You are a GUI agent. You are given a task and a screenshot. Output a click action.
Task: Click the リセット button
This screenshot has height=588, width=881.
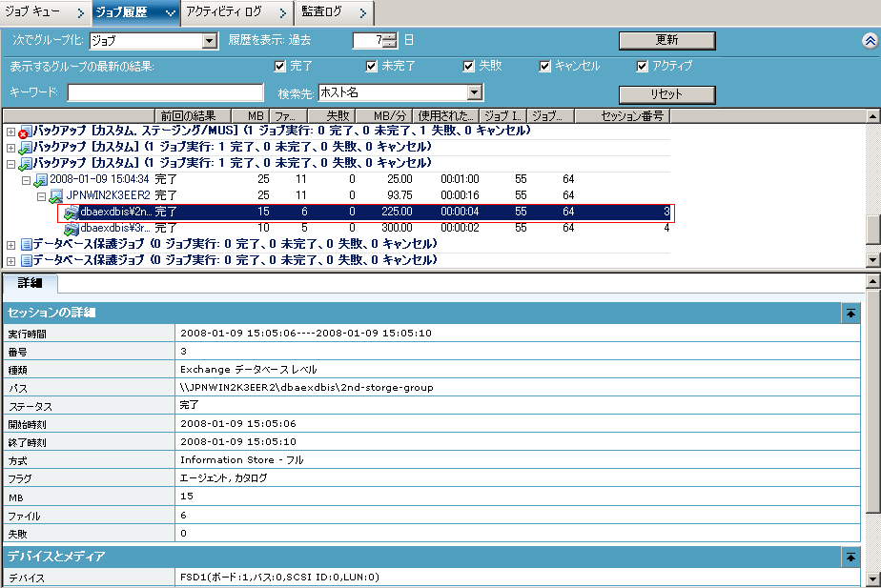666,94
